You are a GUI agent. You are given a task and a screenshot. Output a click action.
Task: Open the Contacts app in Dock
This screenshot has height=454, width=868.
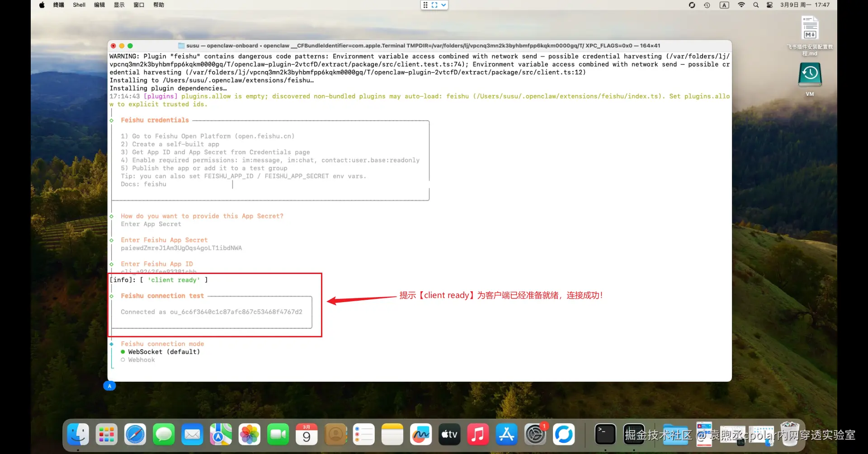[x=335, y=435]
